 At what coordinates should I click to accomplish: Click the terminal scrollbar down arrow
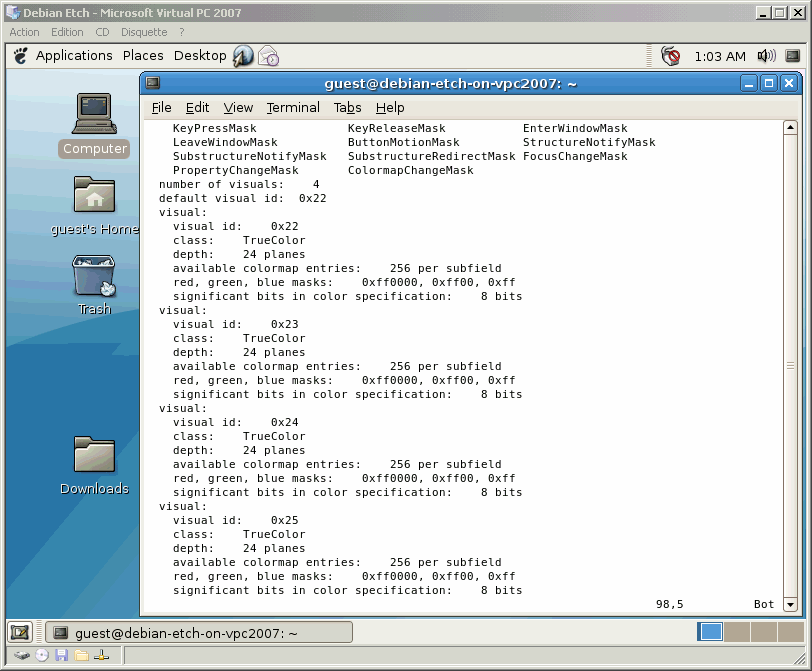[x=791, y=605]
